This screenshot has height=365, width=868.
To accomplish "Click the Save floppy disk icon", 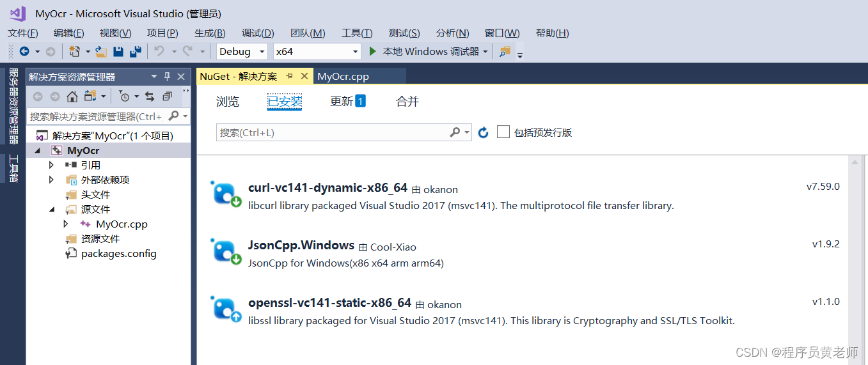I will (118, 51).
